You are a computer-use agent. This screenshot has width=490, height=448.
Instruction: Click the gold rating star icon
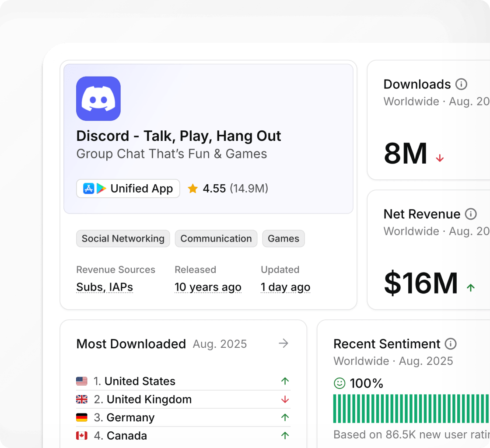coord(193,189)
